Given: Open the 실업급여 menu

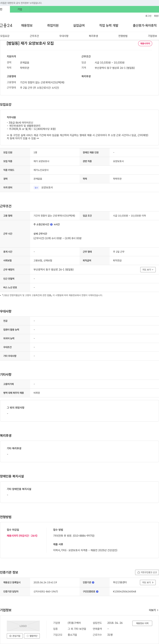Looking at the screenshot, I should point(79,25).
